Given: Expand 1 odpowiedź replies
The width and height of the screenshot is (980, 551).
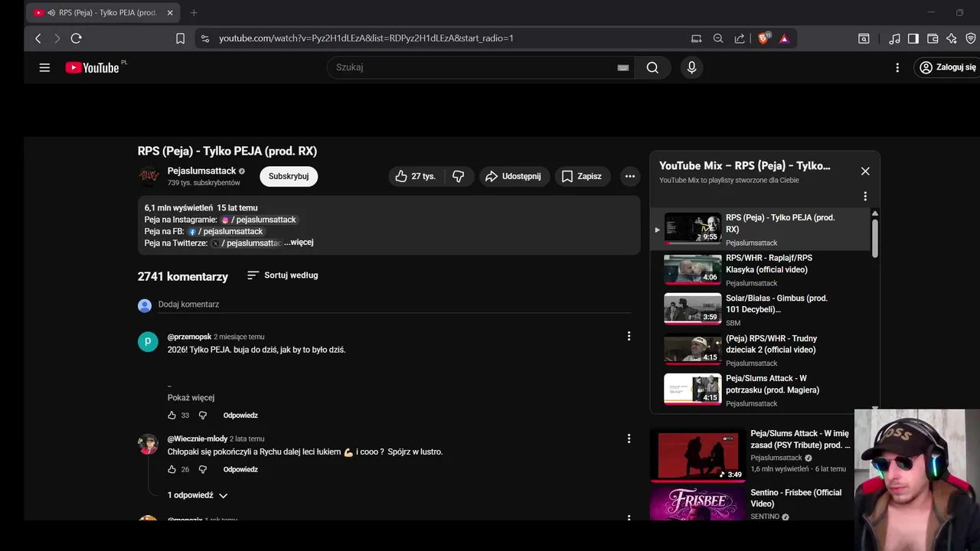Looking at the screenshot, I should pos(198,495).
